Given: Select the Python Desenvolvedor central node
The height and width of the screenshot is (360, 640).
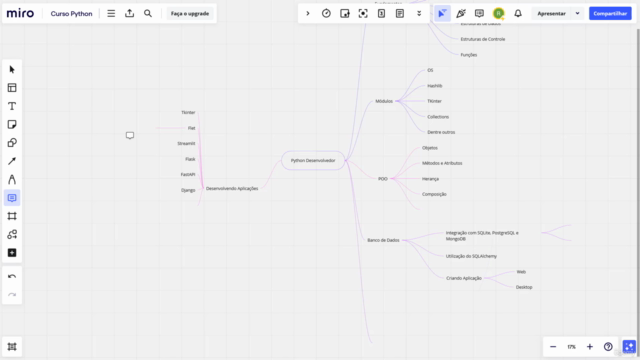Looking at the screenshot, I should click(x=313, y=160).
